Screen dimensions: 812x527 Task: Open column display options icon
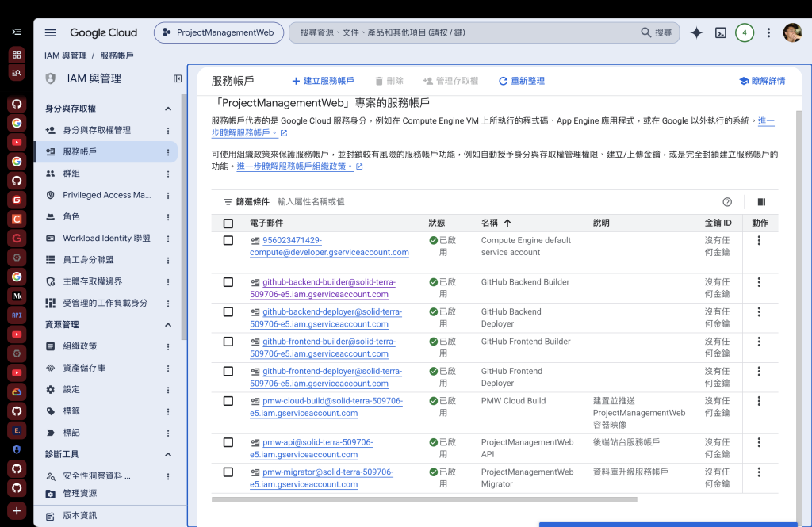coord(761,202)
